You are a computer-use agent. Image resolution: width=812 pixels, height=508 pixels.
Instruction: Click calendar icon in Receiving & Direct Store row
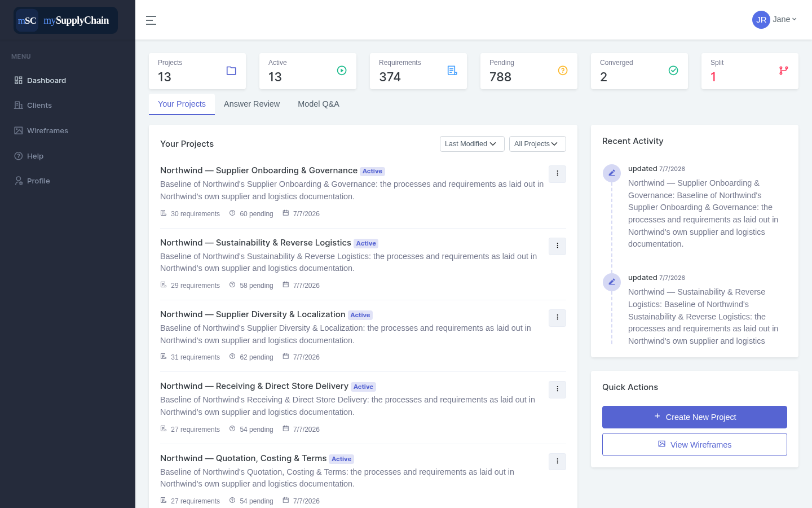[286, 429]
